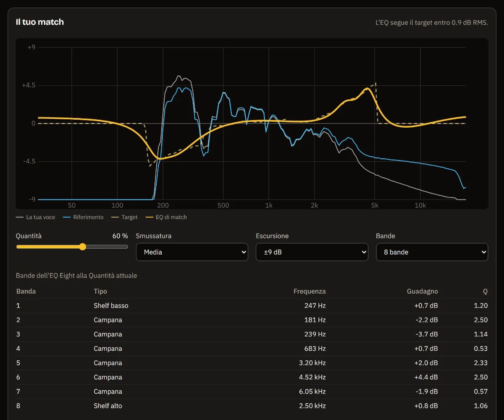Click the Quantità slider handle

coord(83,247)
